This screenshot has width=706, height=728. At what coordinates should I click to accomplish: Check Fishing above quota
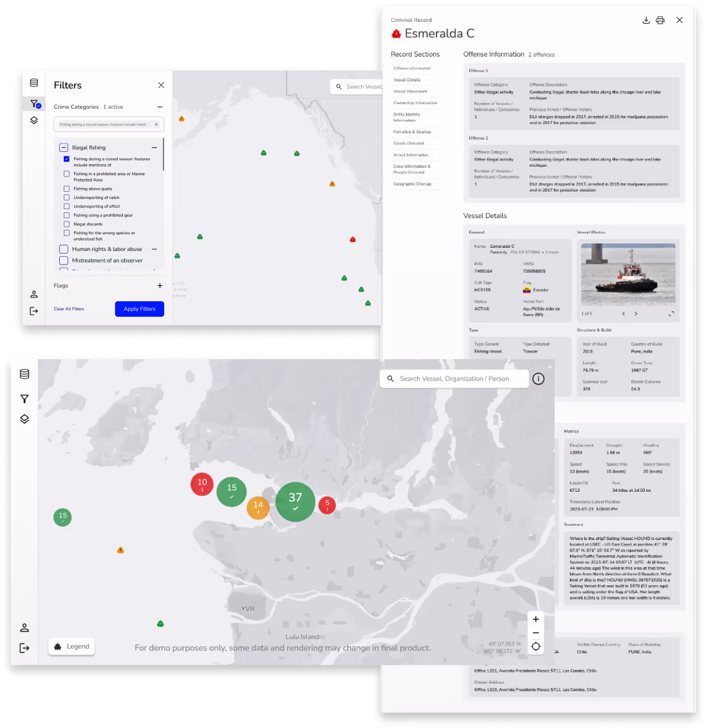click(66, 189)
